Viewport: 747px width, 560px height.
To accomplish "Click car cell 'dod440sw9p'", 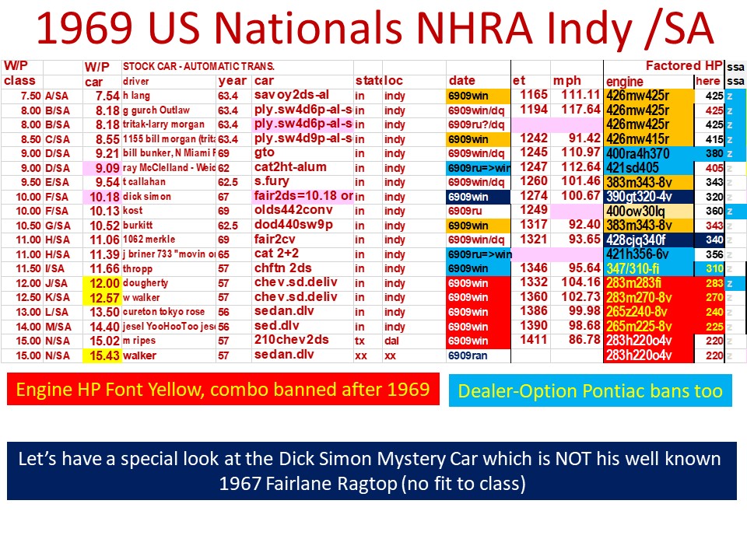I will [x=293, y=225].
